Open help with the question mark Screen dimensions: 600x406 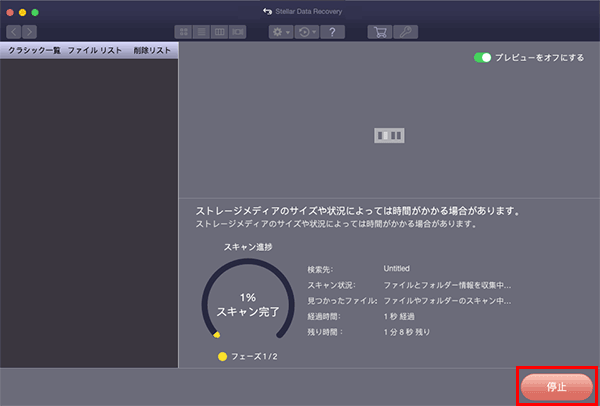point(332,32)
